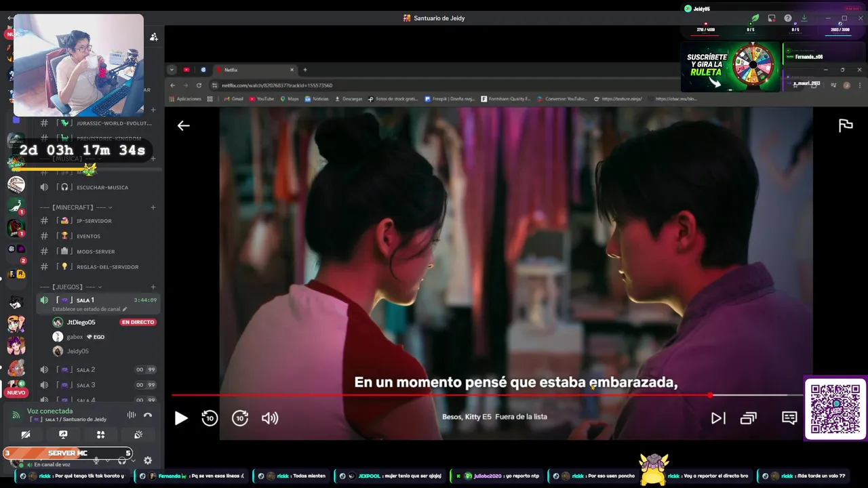Viewport: 868px width, 488px height.
Task: Open Discord help question mark icon
Action: 788,18
